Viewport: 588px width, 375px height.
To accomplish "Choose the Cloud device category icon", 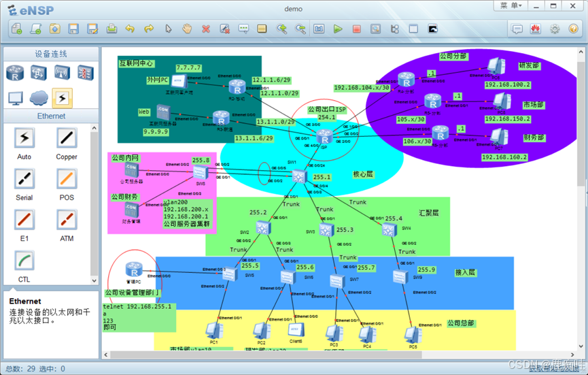I will [38, 97].
